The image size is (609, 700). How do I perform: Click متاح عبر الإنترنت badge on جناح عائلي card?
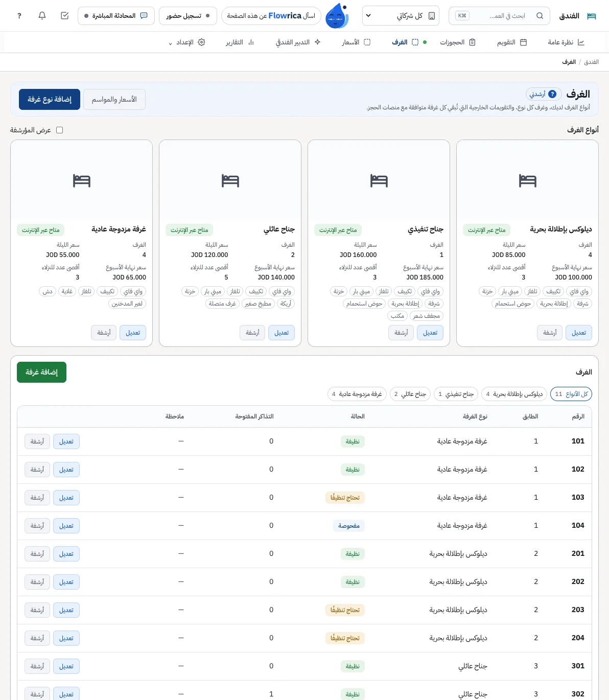[189, 230]
